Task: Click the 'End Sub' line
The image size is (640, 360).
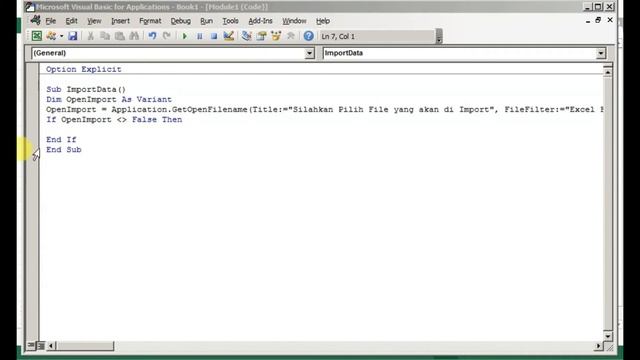Action: (64, 150)
